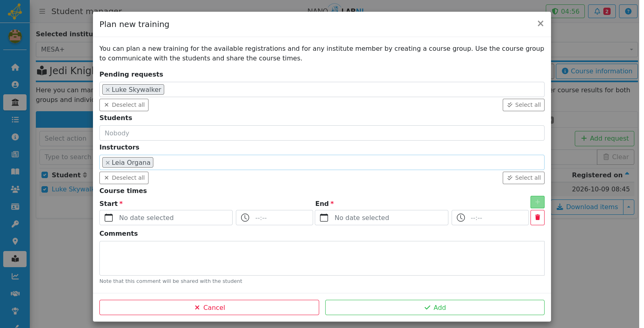Open the Students selection field
Screen dimensions: 644x328
pos(322,133)
